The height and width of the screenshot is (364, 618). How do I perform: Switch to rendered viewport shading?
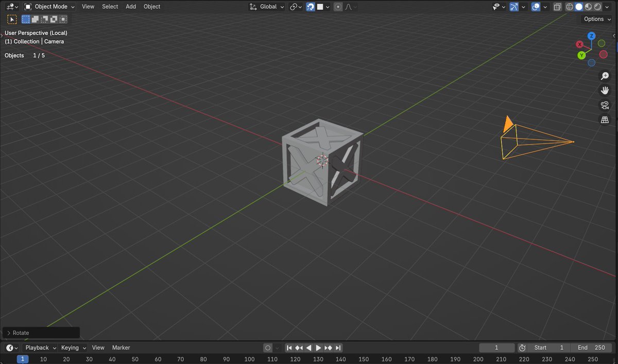597,7
